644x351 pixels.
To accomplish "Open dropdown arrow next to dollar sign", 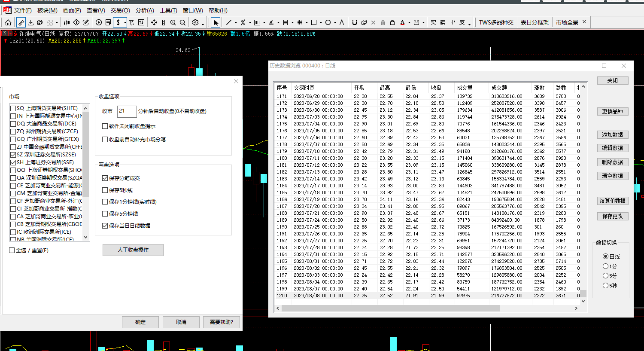I will pyautogui.click(x=125, y=22).
